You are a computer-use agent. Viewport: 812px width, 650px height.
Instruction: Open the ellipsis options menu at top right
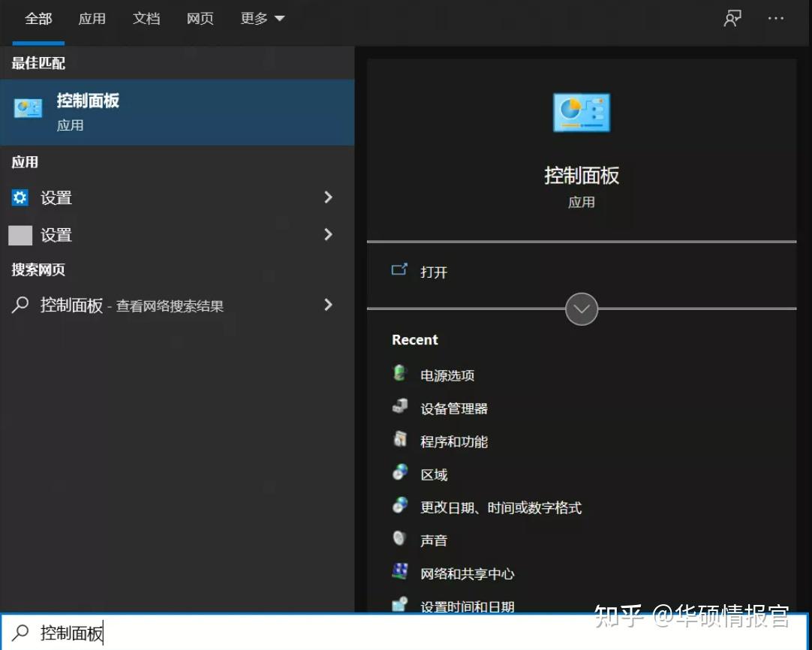pos(775,18)
